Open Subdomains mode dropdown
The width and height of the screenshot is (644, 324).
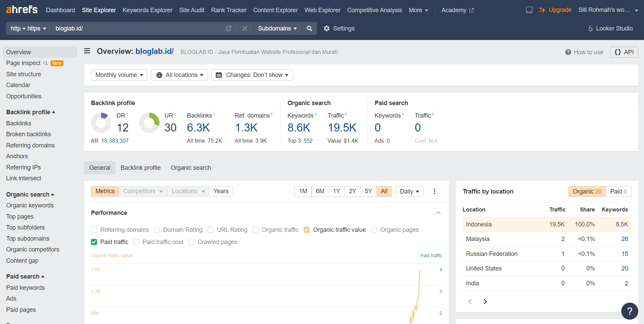[x=277, y=28]
